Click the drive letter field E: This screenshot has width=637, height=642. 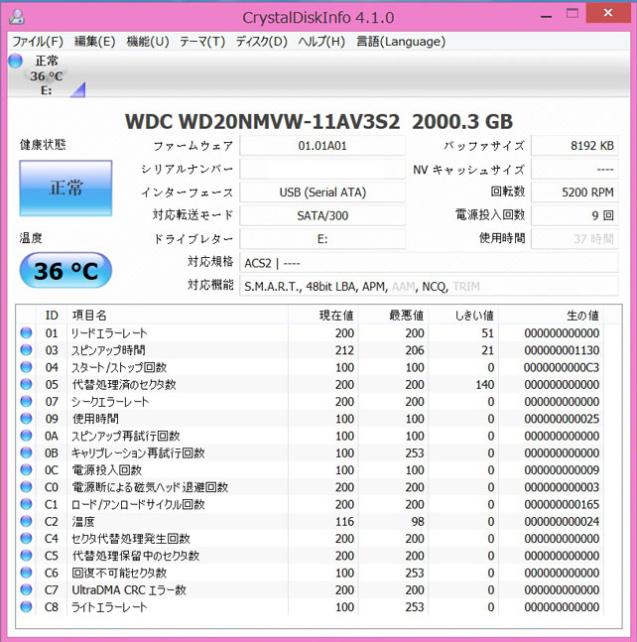(x=322, y=239)
